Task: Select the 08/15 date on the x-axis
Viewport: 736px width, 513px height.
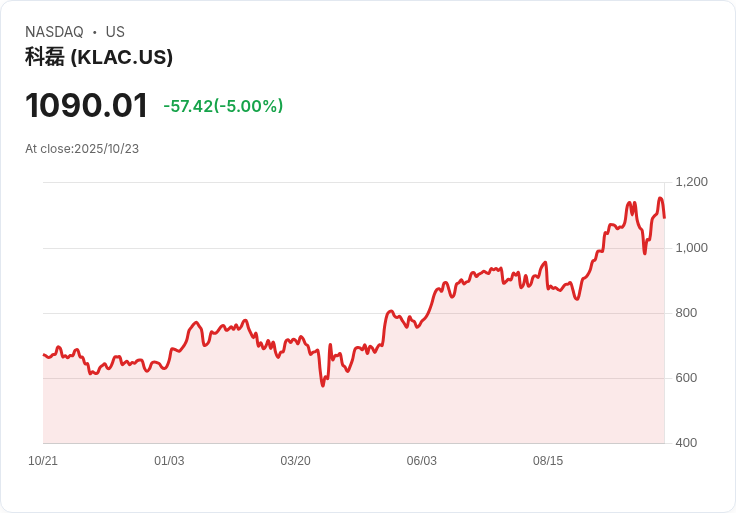Action: pos(548,461)
